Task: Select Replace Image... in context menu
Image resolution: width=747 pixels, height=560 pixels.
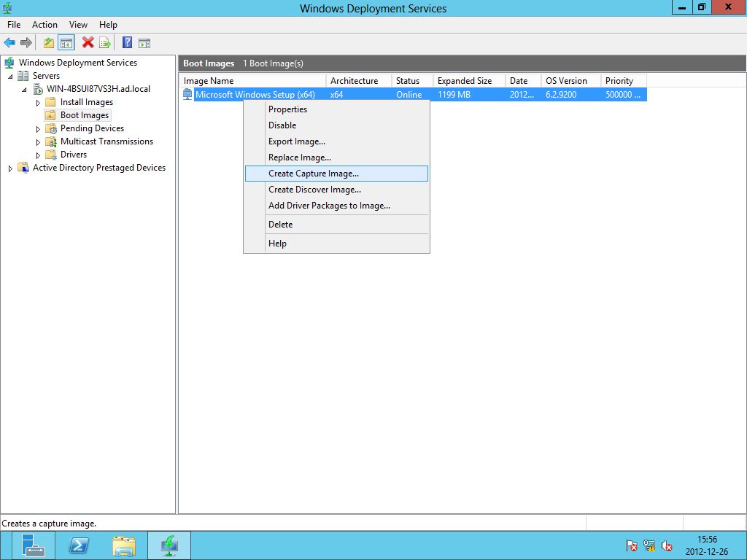Action: click(x=336, y=157)
